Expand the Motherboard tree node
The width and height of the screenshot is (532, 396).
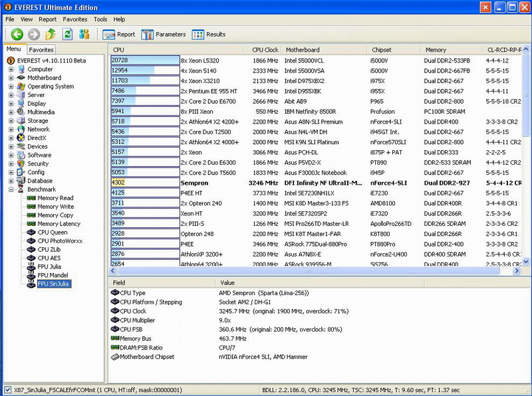coord(11,78)
